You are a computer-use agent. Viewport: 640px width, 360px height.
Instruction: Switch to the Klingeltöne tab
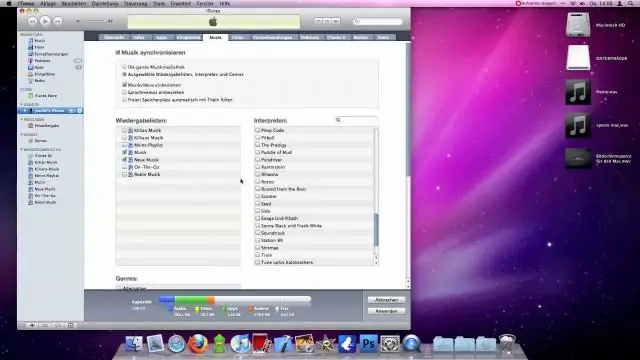188,37
